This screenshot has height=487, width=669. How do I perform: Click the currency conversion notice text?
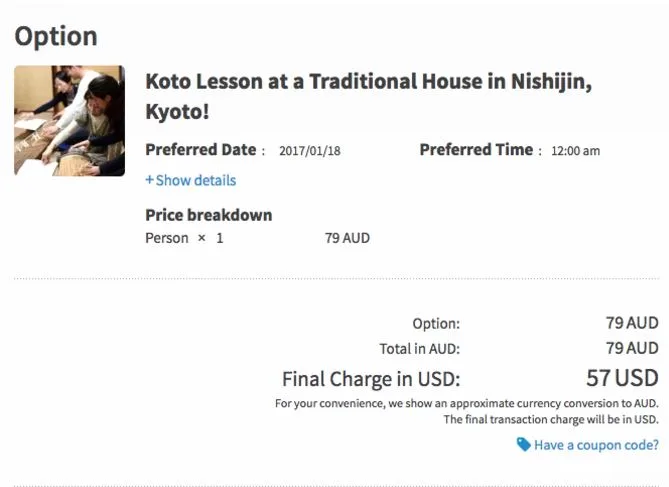point(466,404)
